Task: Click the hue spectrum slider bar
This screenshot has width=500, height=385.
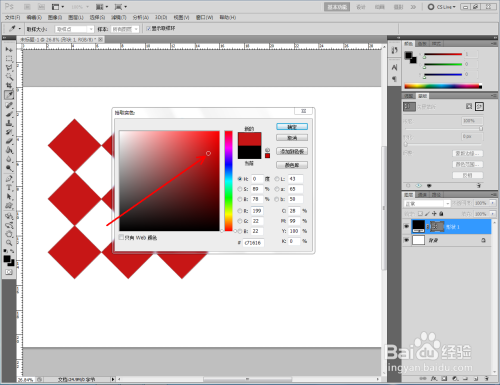Action: click(228, 181)
